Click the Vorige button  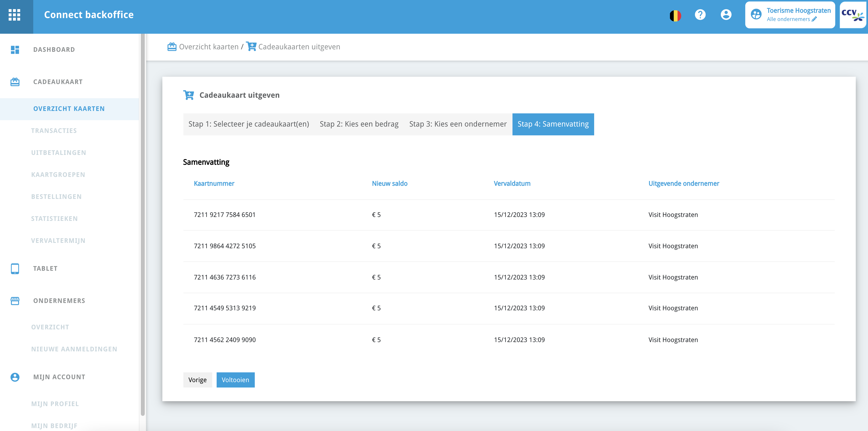point(198,380)
